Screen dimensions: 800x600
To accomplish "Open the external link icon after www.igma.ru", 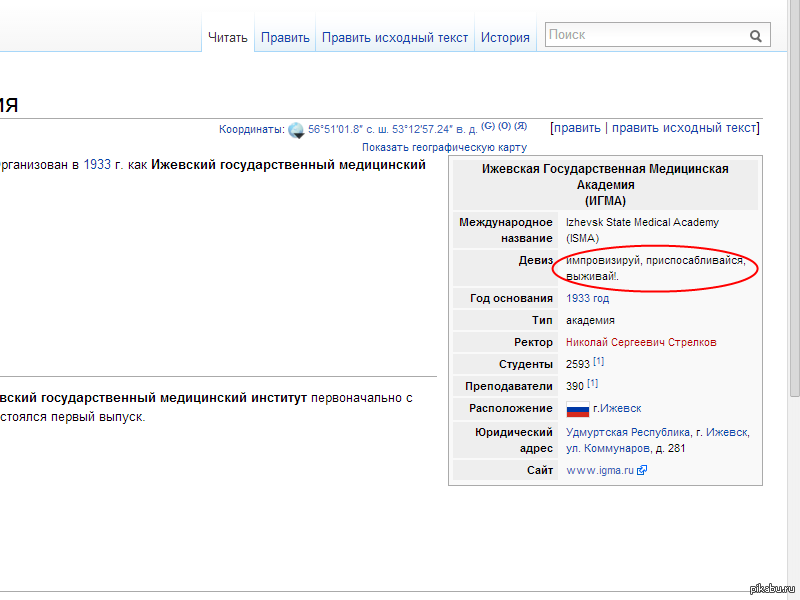I will (642, 470).
